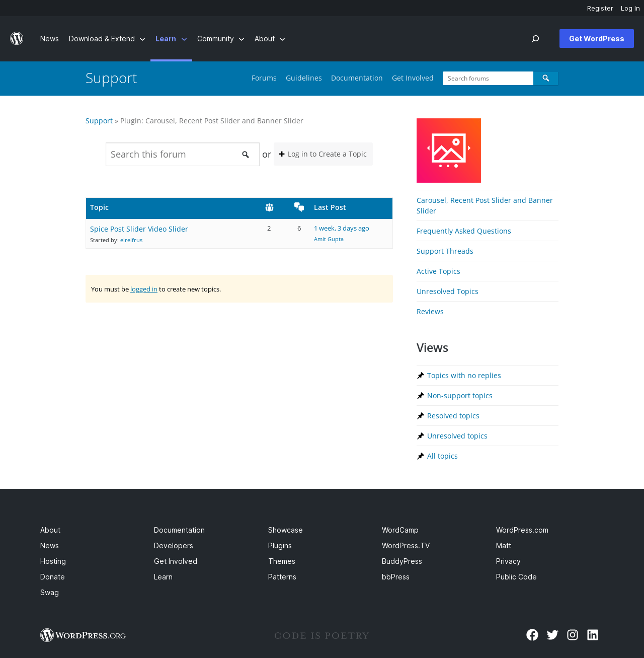Screen dimensions: 644x658
Task: Open the Facebook icon in the footer
Action: pyautogui.click(x=532, y=635)
